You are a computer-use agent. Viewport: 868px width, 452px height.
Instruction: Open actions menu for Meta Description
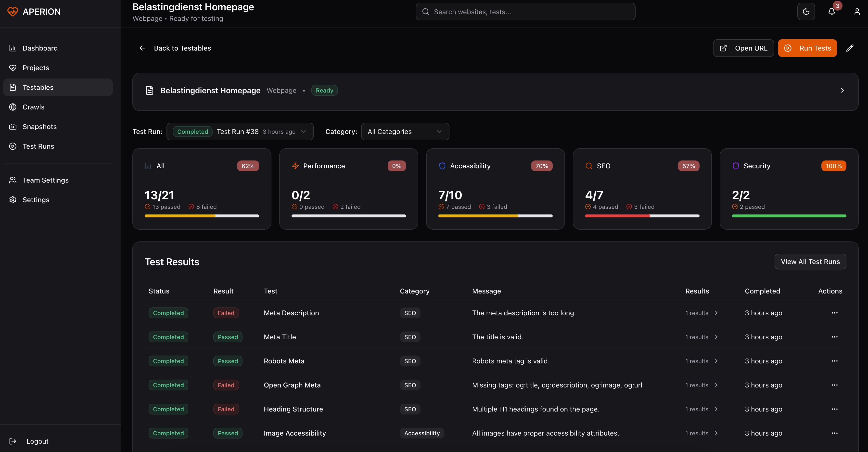(x=834, y=313)
